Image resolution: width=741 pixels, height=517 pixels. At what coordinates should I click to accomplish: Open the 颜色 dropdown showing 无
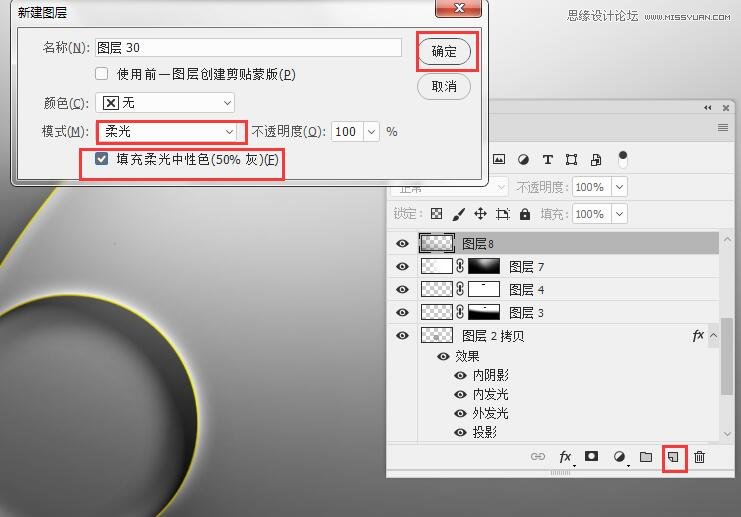[x=165, y=103]
